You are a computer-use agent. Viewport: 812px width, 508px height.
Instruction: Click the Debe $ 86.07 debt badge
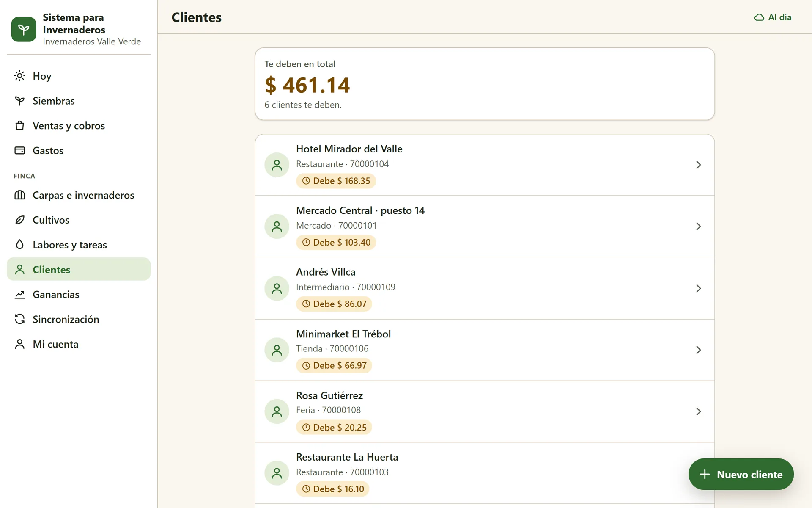334,304
